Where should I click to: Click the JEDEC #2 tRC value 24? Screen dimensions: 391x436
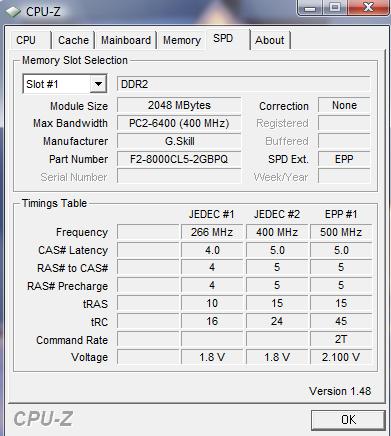pyautogui.click(x=277, y=321)
